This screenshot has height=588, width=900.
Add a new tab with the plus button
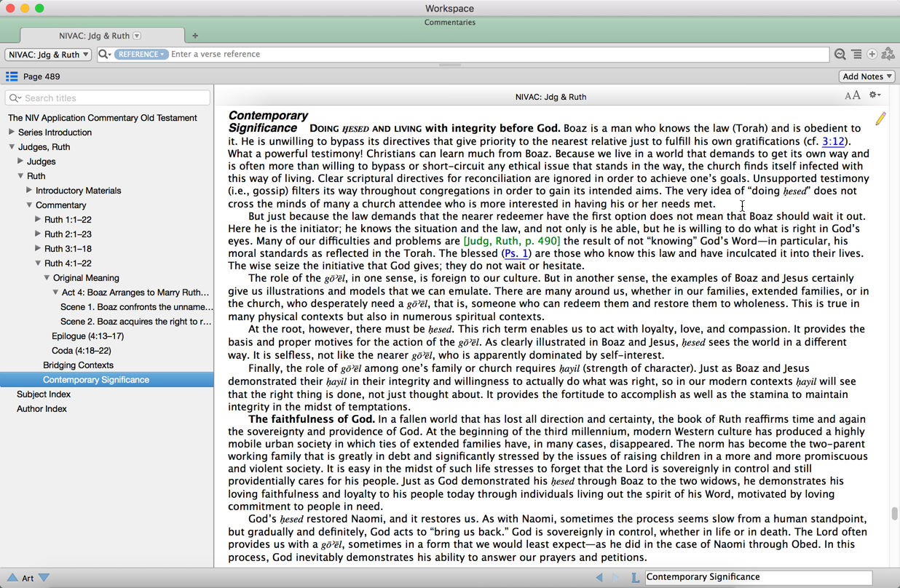(x=195, y=36)
